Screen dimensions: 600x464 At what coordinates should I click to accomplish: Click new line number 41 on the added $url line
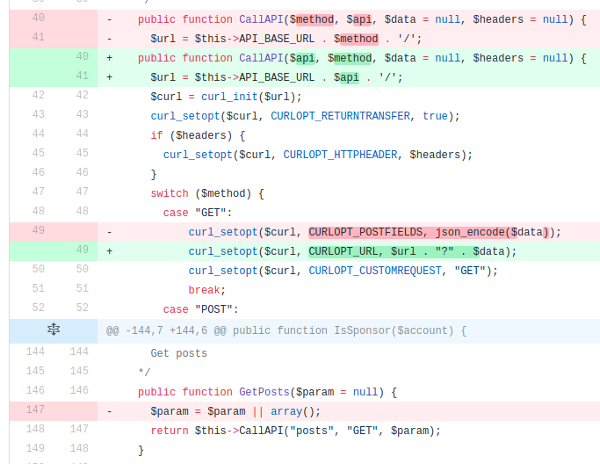point(80,77)
